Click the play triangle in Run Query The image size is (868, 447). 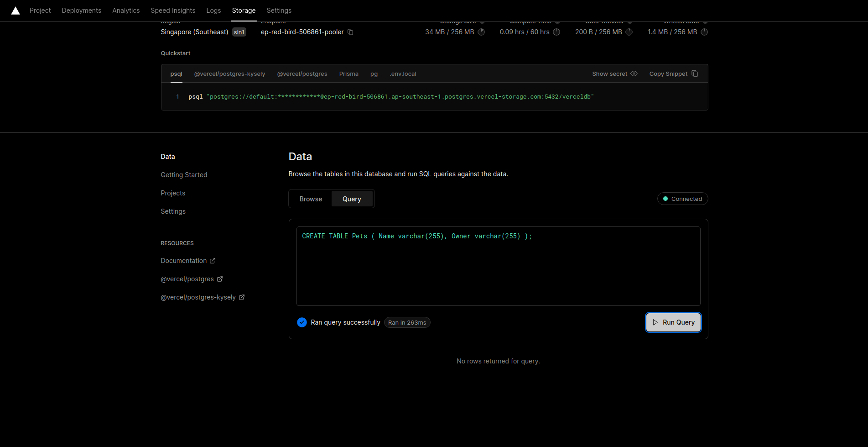(x=655, y=322)
